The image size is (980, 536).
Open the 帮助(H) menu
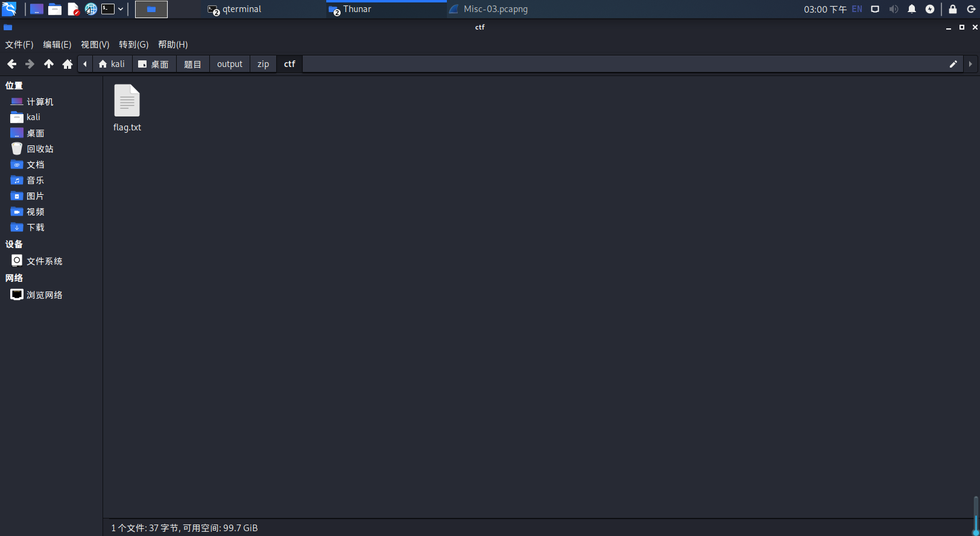click(172, 45)
